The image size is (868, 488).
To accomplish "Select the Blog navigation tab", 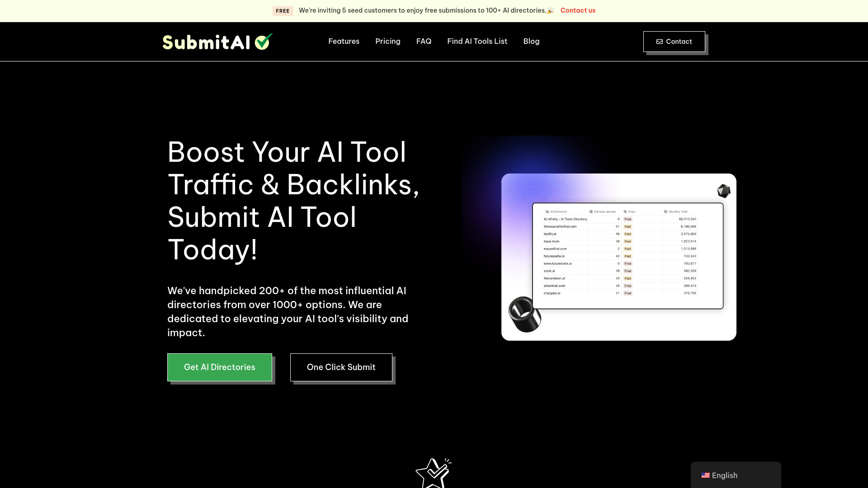I will tap(531, 41).
